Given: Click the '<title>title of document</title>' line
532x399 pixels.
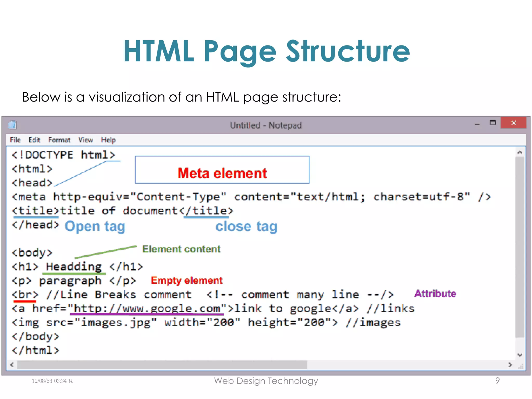Looking at the screenshot, I should coord(122,211).
